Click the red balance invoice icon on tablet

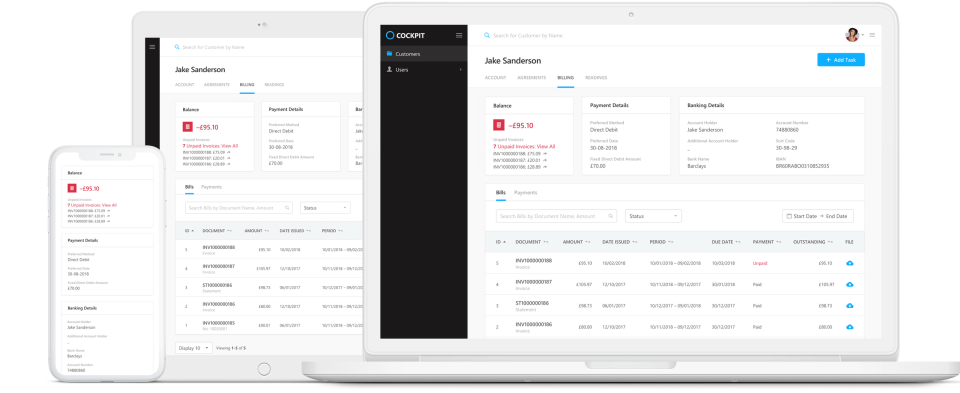188,127
